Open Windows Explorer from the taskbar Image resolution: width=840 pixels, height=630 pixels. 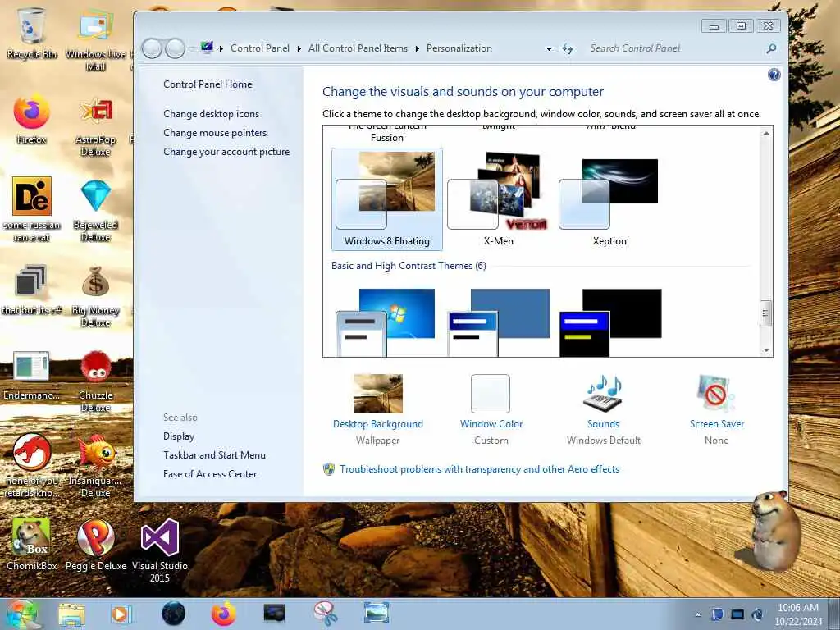pos(71,614)
